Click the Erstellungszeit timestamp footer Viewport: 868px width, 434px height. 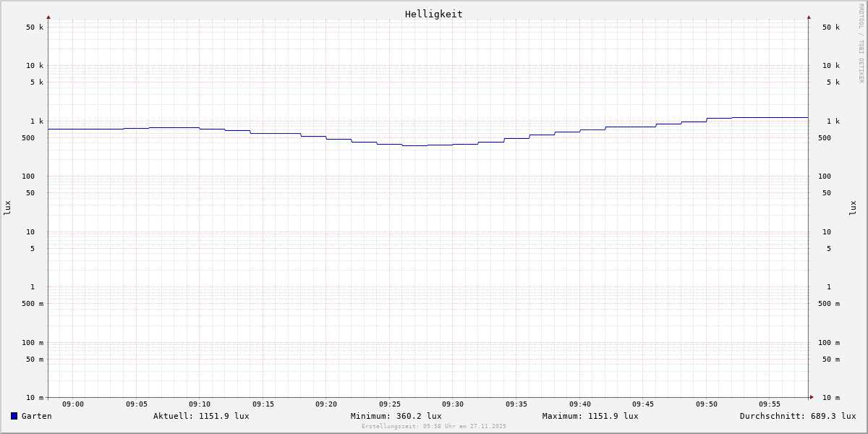pos(434,426)
